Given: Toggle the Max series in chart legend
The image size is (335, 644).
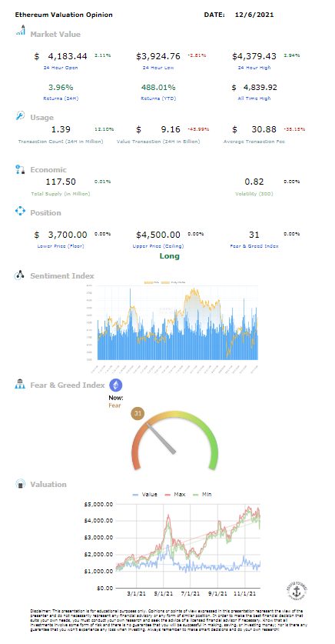Looking at the screenshot, I should tap(174, 495).
